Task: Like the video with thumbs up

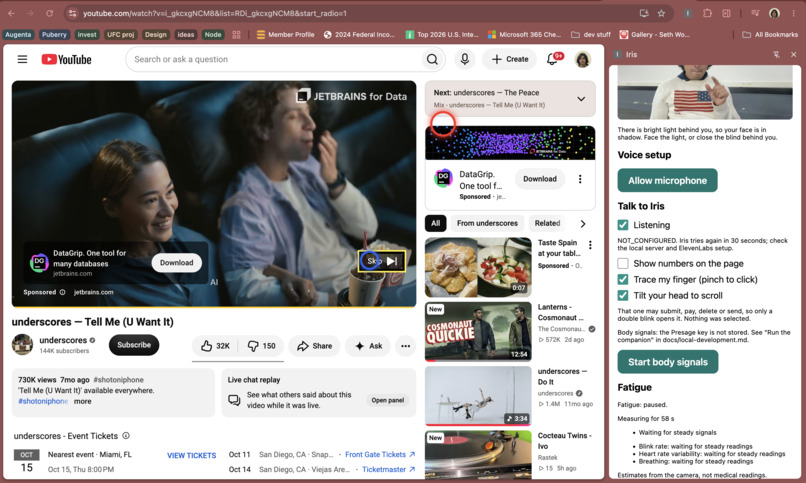Action: [x=215, y=346]
